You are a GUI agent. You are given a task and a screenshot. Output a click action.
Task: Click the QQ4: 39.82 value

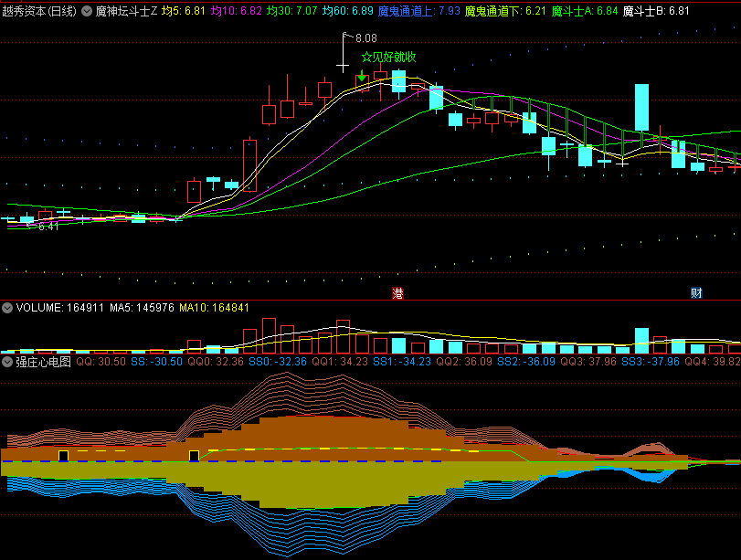coord(712,362)
